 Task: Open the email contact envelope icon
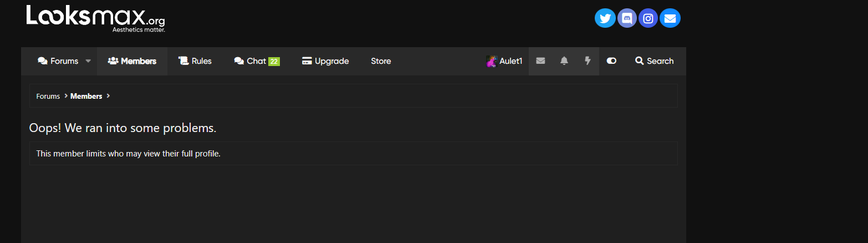[x=670, y=18]
